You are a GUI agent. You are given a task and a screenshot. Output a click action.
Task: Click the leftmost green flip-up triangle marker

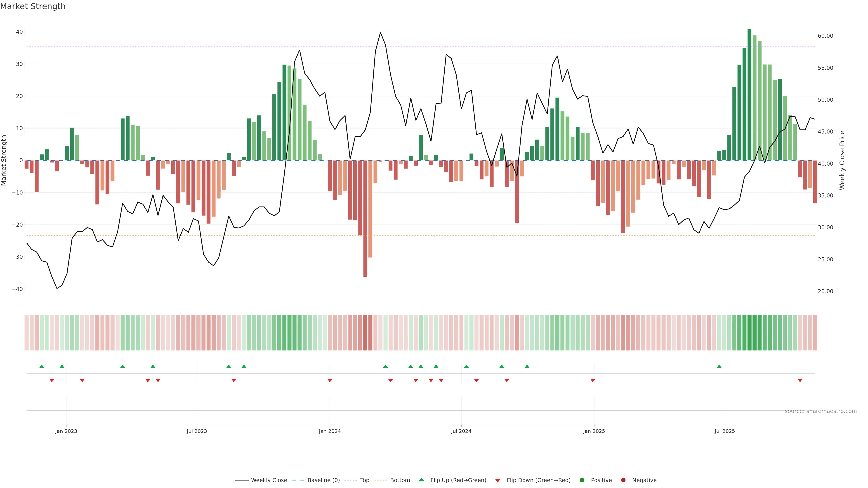point(42,366)
